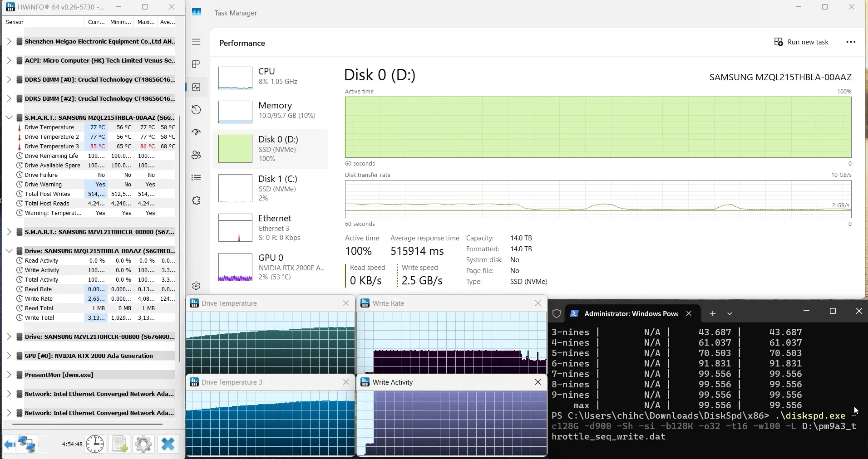Expand GPU [#0] NVIDIA RTX 2000 Ada group
Screen dimensions: 868x459
point(9,356)
